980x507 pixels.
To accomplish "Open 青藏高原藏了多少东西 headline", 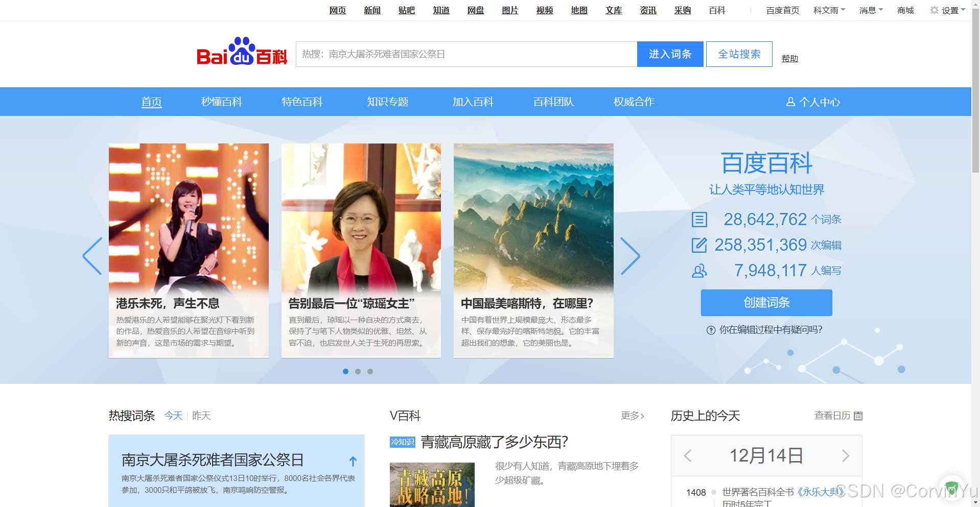I will [x=494, y=442].
